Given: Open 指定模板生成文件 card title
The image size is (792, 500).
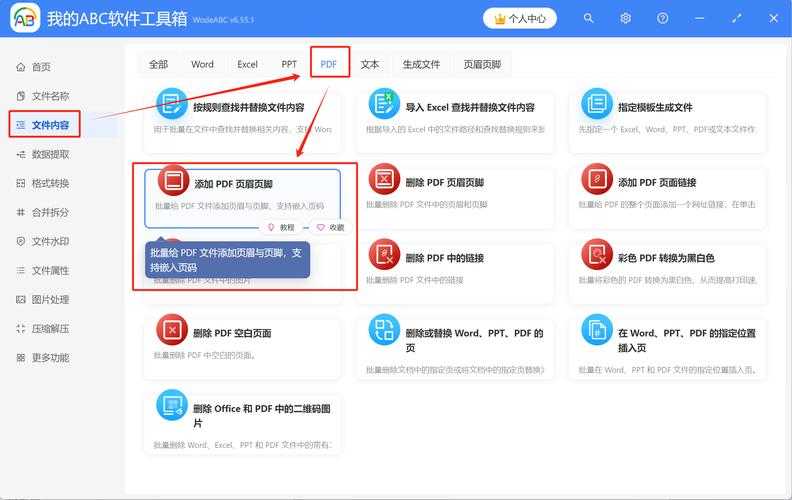Looking at the screenshot, I should coord(655,107).
